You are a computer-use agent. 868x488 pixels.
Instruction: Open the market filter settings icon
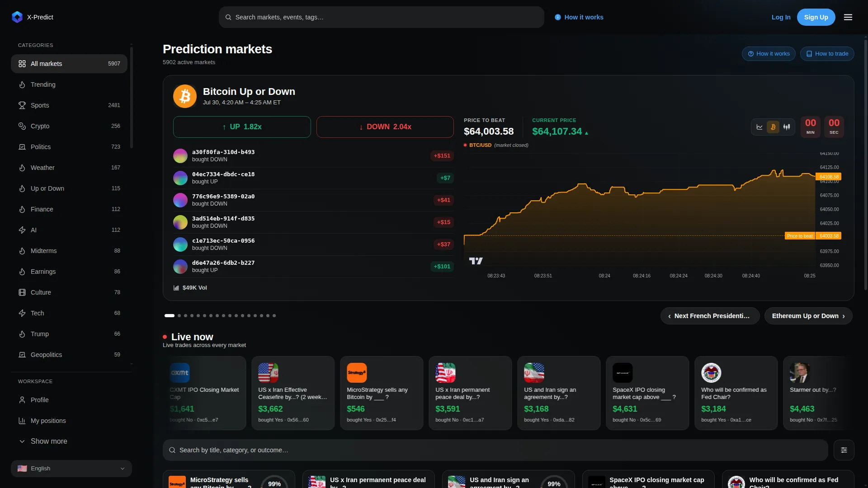coord(844,450)
